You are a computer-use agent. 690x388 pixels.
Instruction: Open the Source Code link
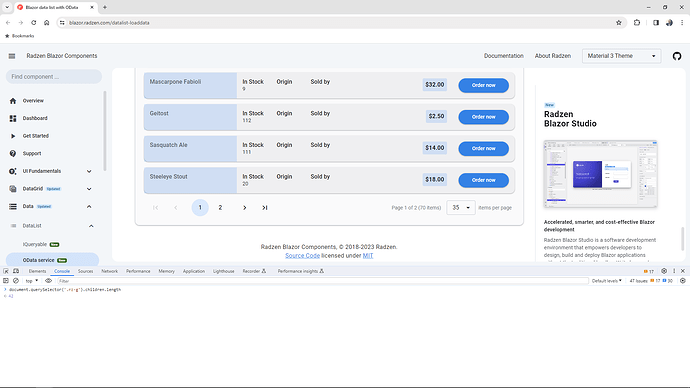[302, 256]
